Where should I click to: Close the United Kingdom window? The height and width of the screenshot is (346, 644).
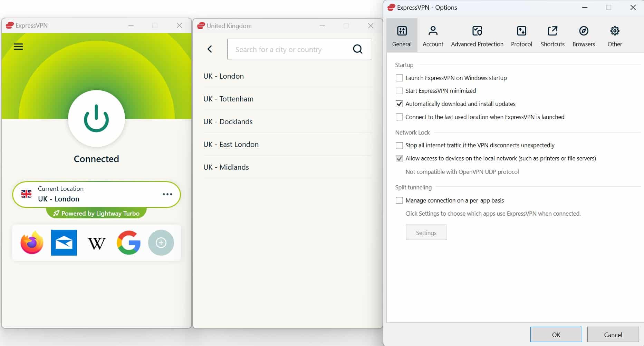tap(371, 26)
